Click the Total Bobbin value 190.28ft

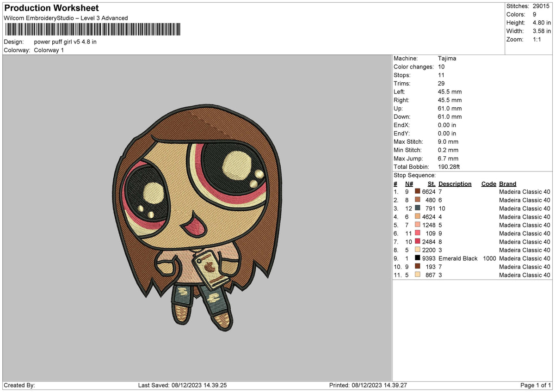[x=449, y=166]
